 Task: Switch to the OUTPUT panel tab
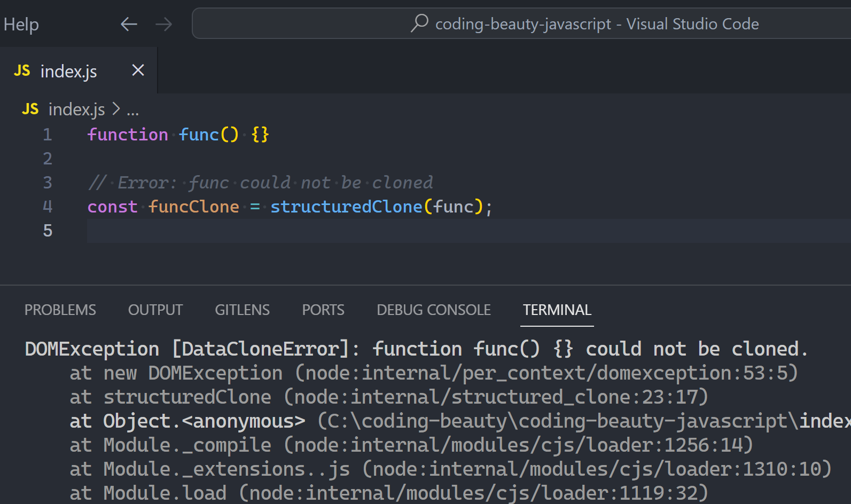(155, 310)
